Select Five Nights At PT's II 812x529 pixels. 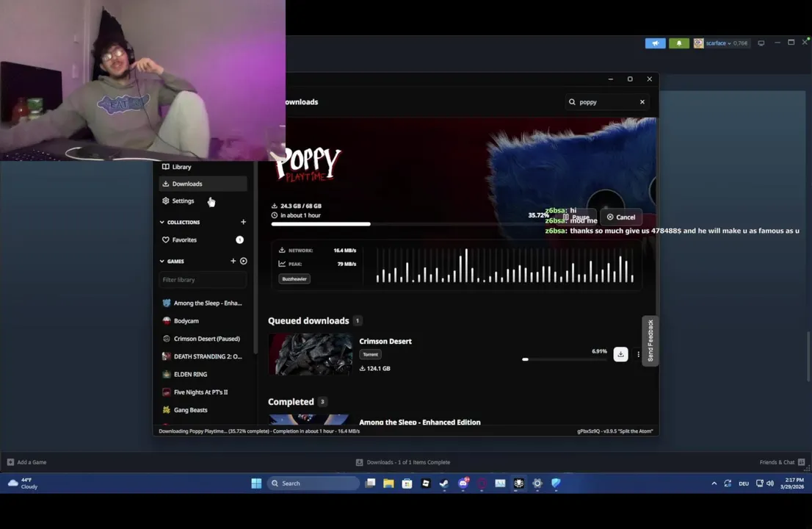click(x=203, y=392)
